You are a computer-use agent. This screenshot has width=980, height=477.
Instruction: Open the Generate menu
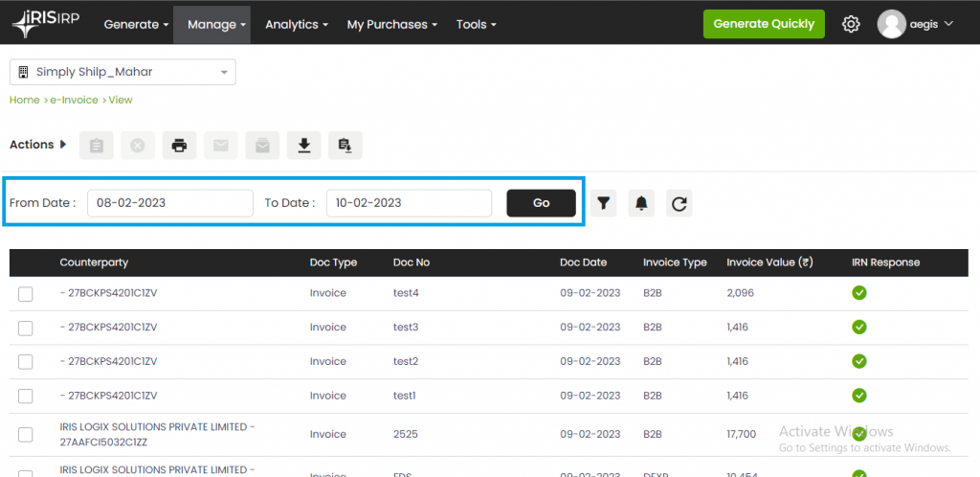click(x=136, y=24)
